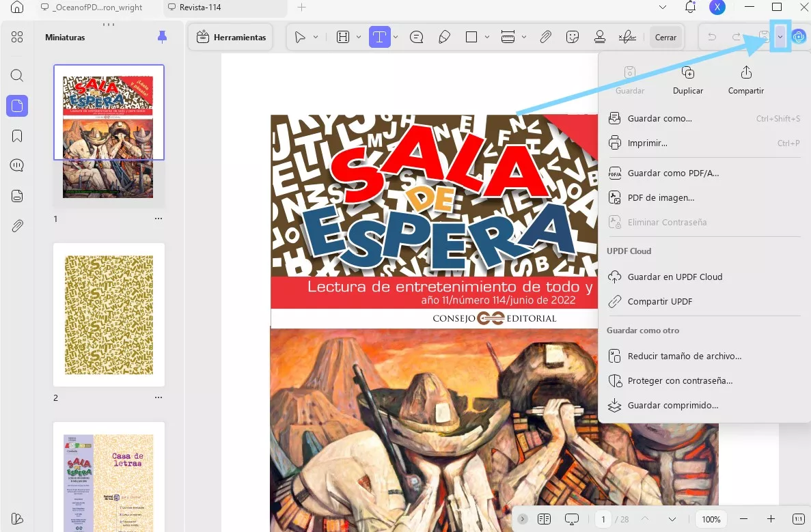Viewport: 811px width, 532px height.
Task: Switch to the Revista-114 tab
Action: coord(200,8)
